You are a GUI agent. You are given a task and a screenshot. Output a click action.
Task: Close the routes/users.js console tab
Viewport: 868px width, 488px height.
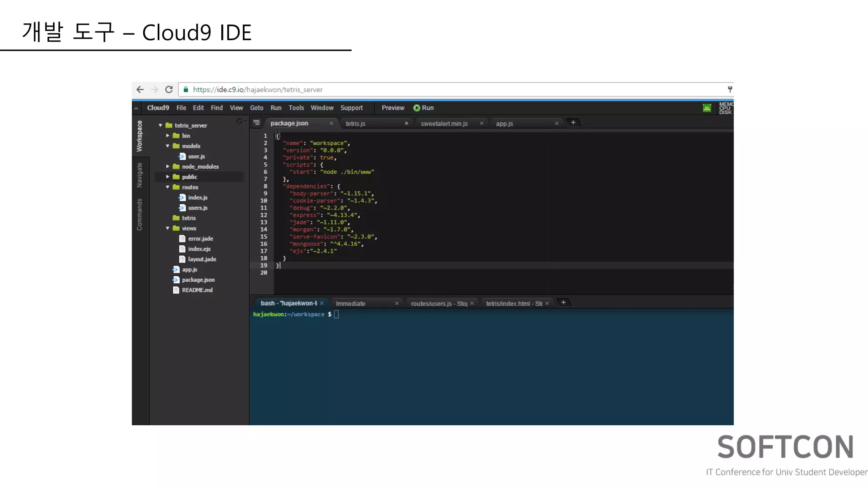click(472, 303)
